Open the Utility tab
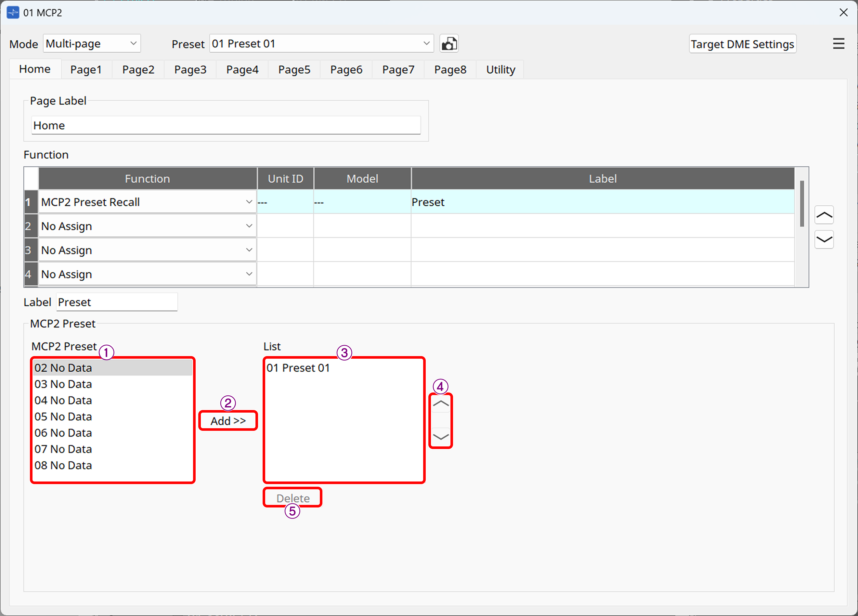This screenshot has height=616, width=858. pyautogui.click(x=500, y=69)
